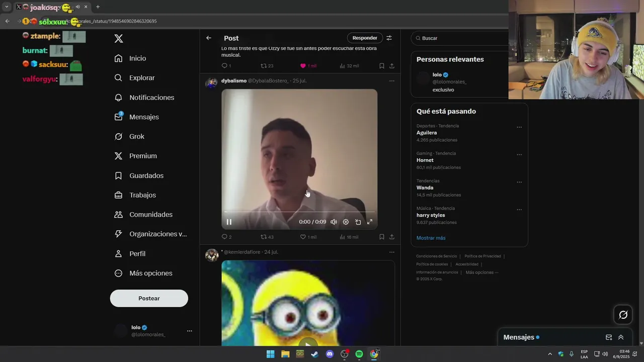644x362 pixels.
Task: Reply to top post with 1 reply
Action: click(x=226, y=66)
